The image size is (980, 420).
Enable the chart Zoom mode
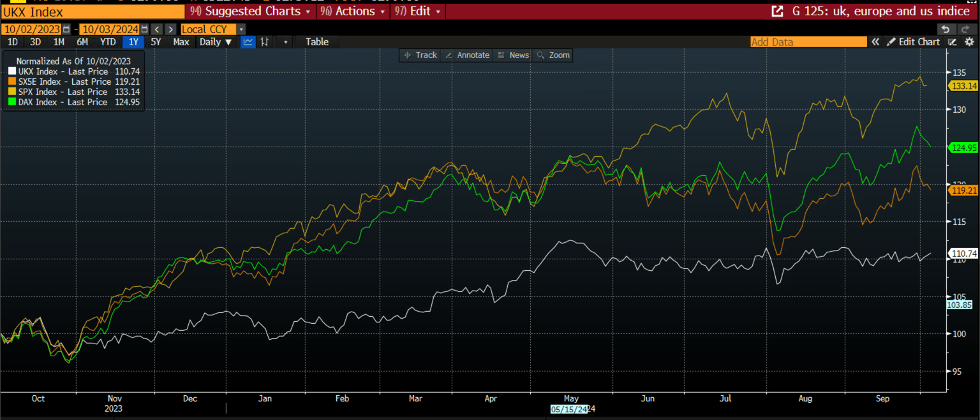553,55
